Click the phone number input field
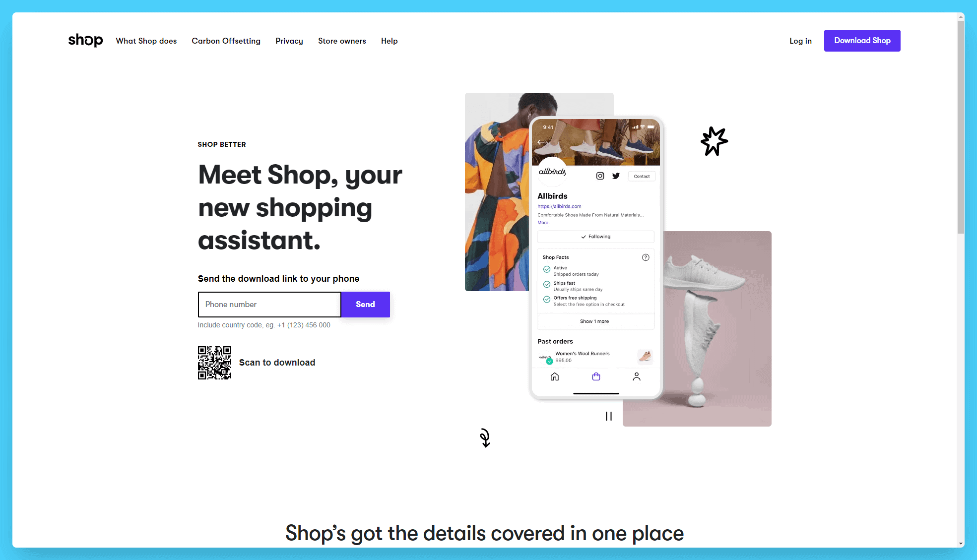 269,305
